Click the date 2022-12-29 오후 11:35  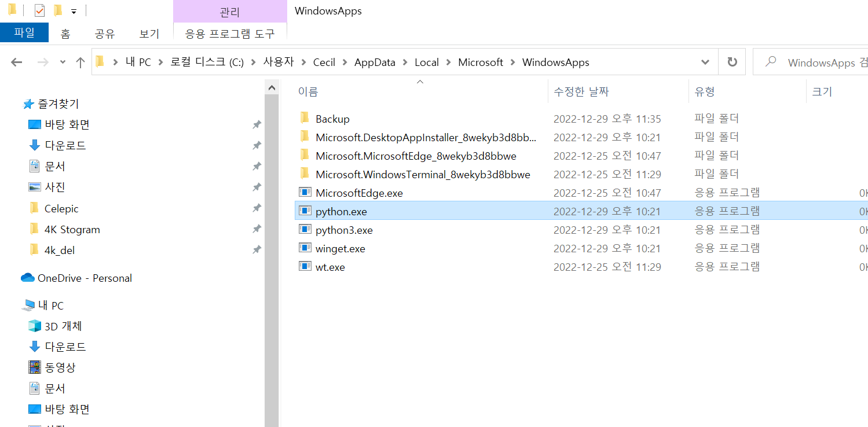[607, 119]
